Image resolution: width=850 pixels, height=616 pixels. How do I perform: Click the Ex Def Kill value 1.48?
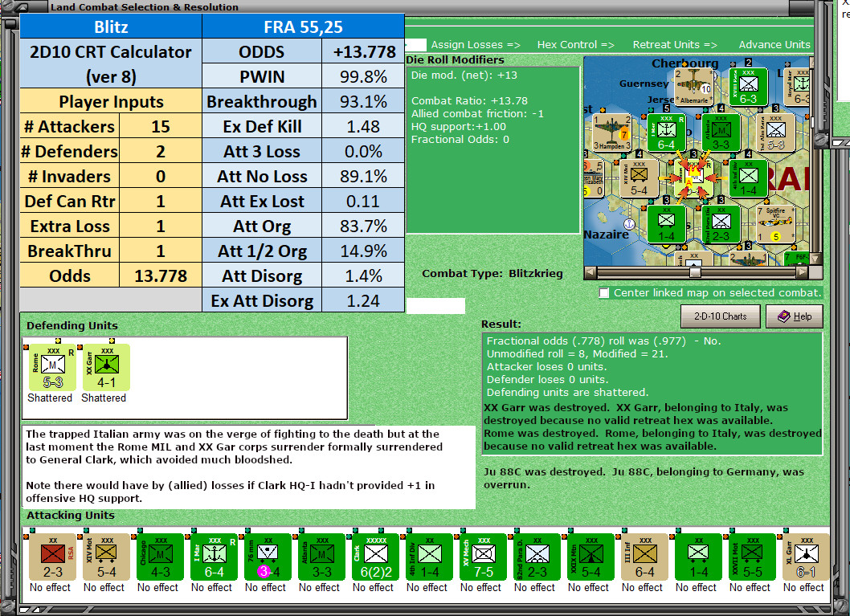click(363, 126)
